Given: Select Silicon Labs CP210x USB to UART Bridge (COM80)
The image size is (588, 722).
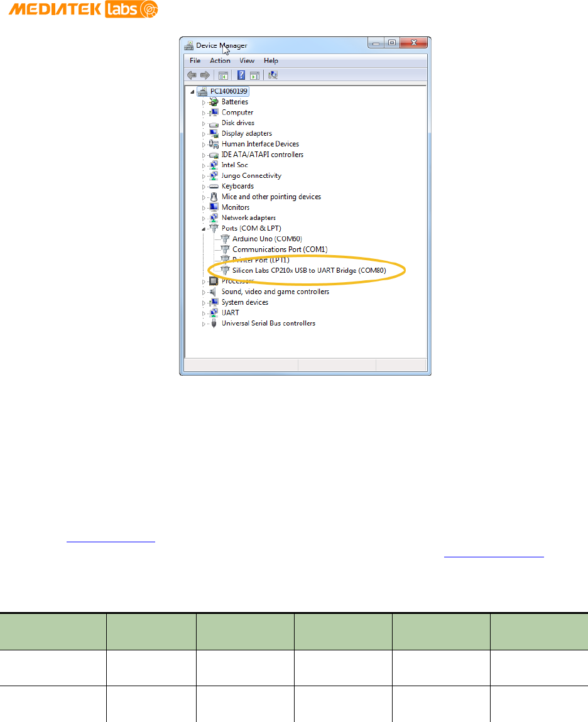Looking at the screenshot, I should [309, 270].
